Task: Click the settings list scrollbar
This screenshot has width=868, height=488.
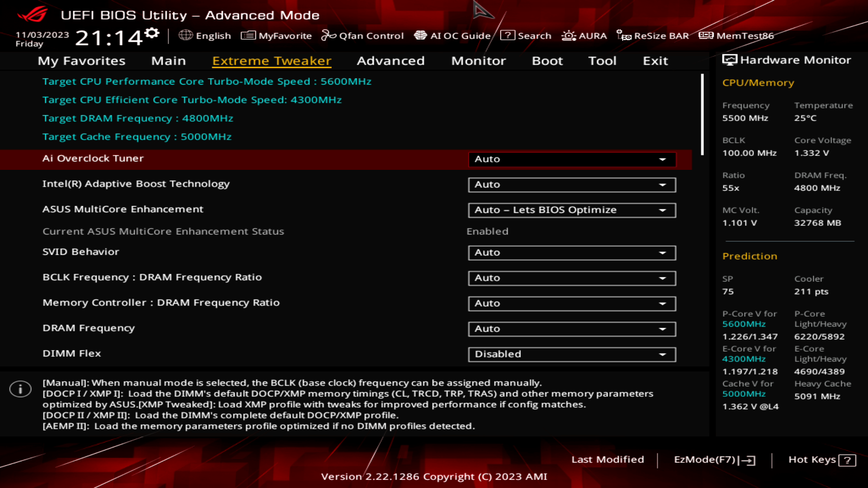Action: [x=702, y=115]
